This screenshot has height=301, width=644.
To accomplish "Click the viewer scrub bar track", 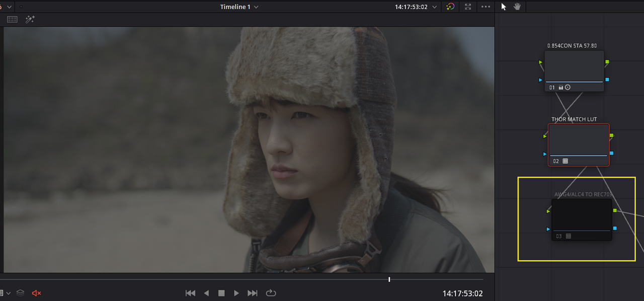I will tap(242, 279).
